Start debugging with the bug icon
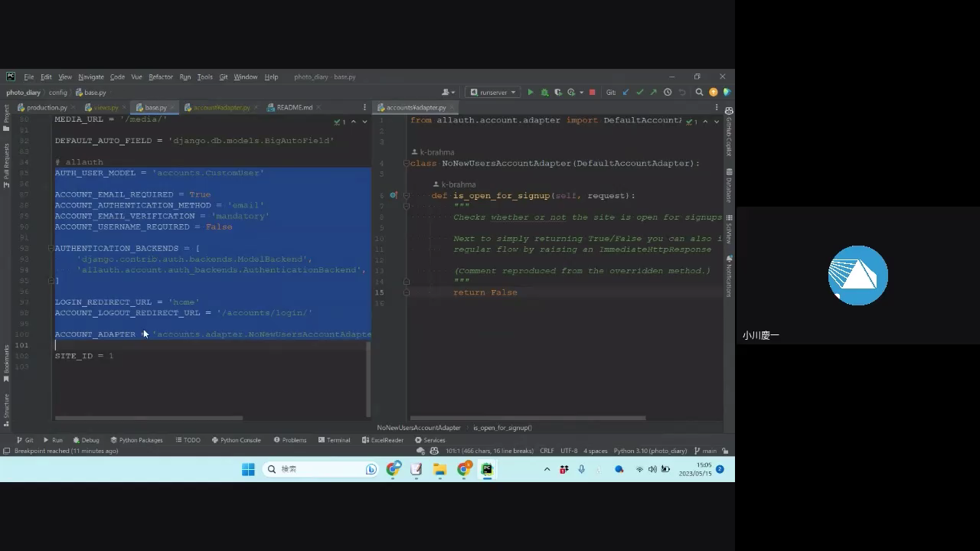Screen dimensions: 980x551 point(544,93)
